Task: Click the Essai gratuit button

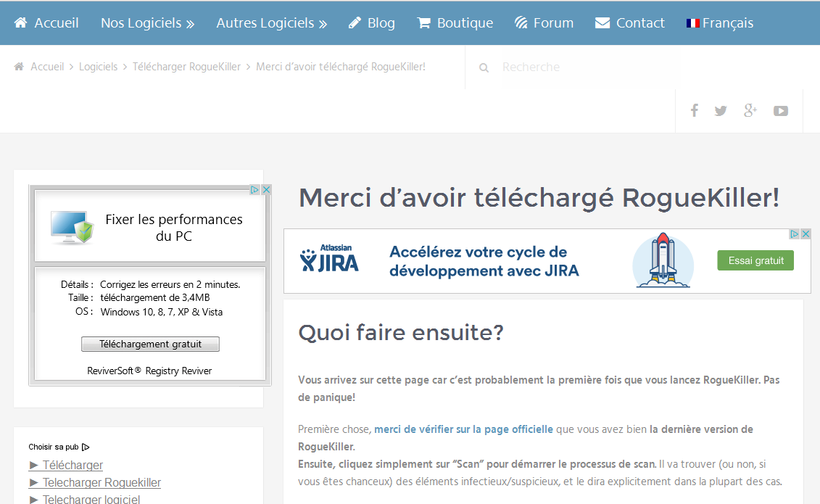Action: 755,260
